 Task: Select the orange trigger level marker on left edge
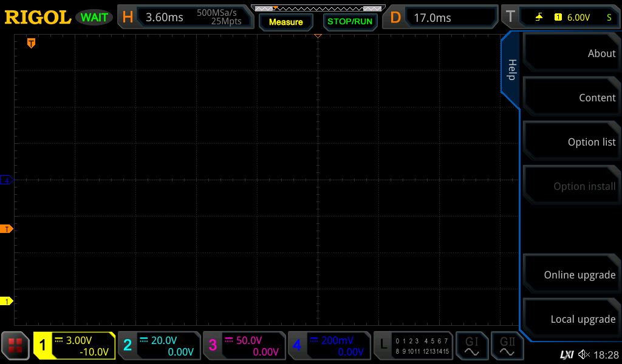7,229
